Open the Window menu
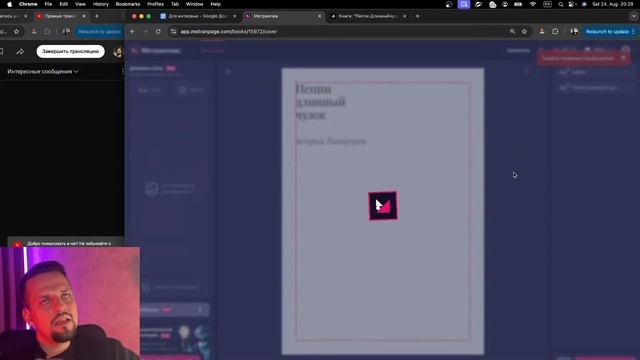Image resolution: width=640 pixels, height=360 pixels. coord(194,4)
